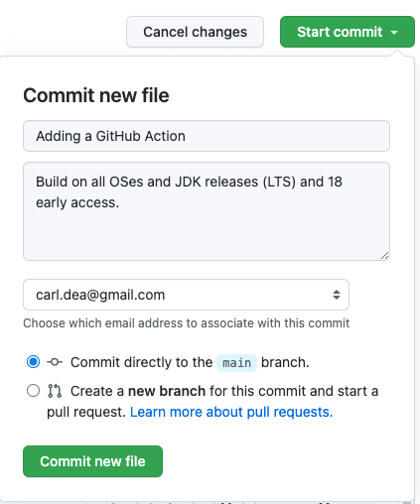420x504 pixels.
Task: Click the git commit icon beside direct commit option
Action: (x=55, y=362)
